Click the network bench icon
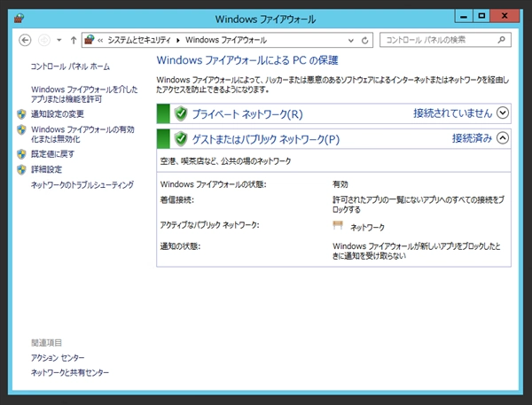 [x=338, y=225]
